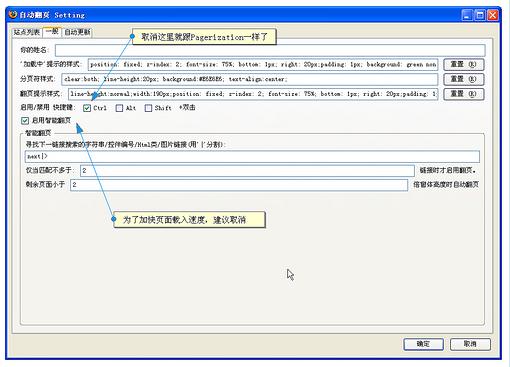Minimize the 自动翻页 Setting window

point(467,15)
